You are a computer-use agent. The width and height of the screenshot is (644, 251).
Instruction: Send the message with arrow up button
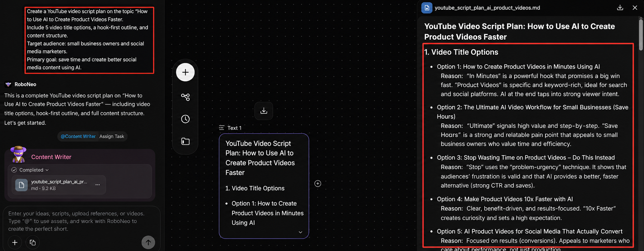point(148,242)
